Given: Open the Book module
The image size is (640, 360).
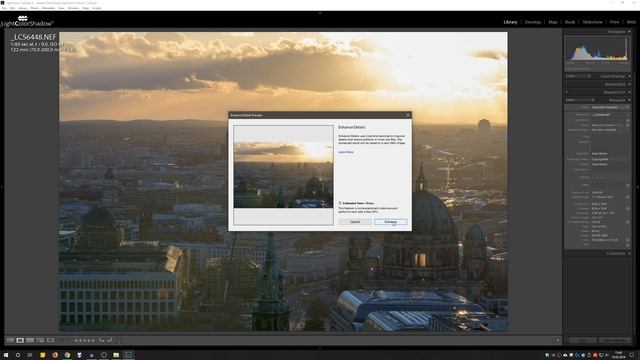Looking at the screenshot, I should tap(570, 22).
